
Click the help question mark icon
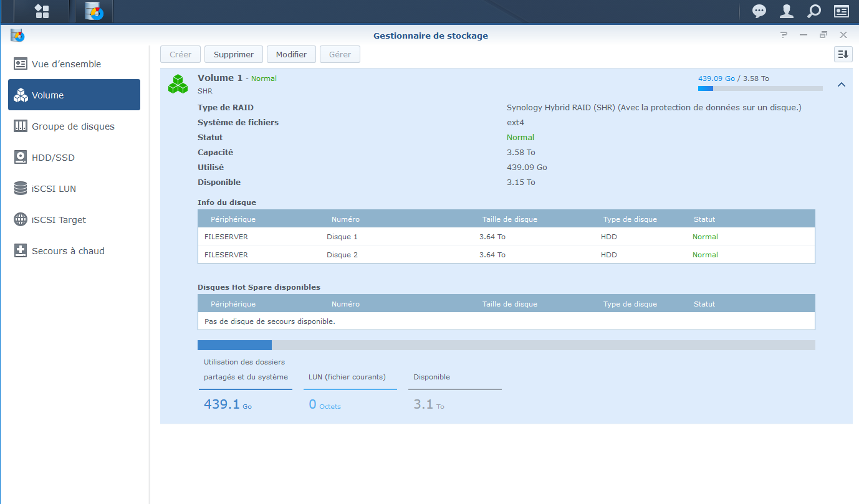coord(784,36)
